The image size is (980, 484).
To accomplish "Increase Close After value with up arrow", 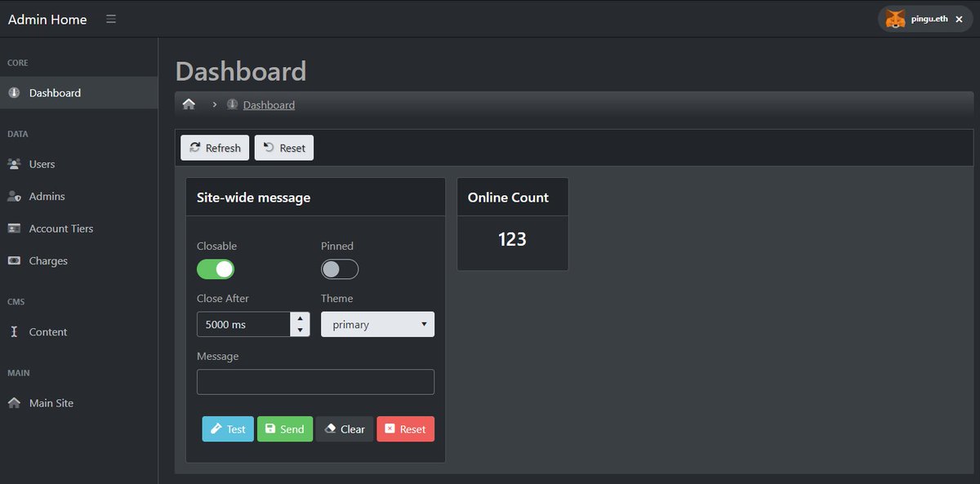I will click(x=301, y=318).
